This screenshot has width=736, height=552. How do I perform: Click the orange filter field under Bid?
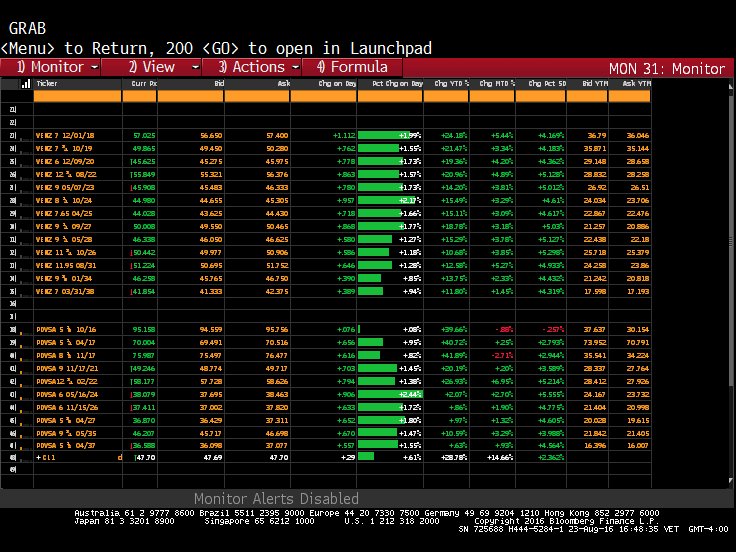pyautogui.click(x=191, y=96)
